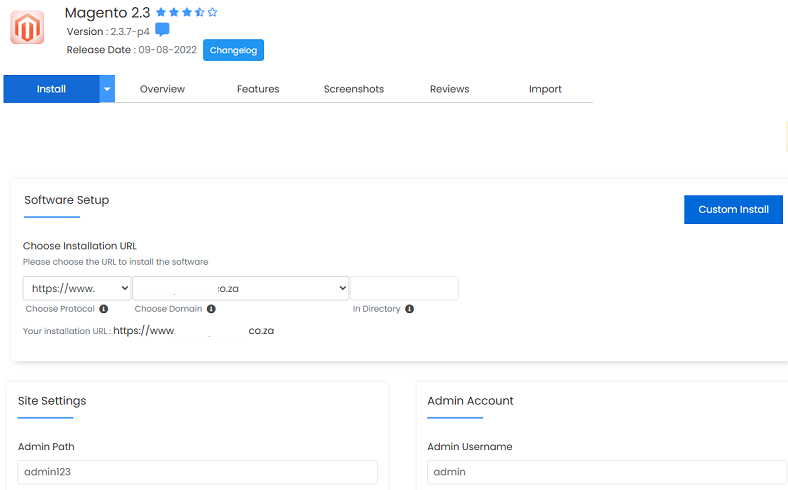The image size is (788, 490).
Task: Focus the Admin Path field
Action: pos(197,472)
